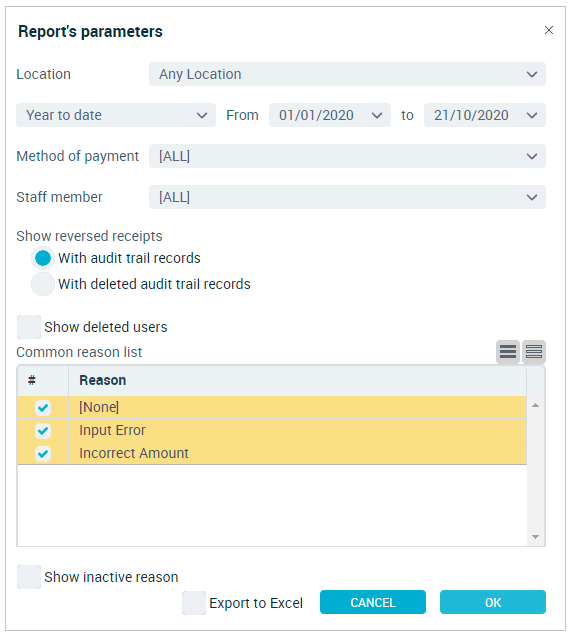Close the Report's parameters dialog
571x636 pixels.
[549, 30]
